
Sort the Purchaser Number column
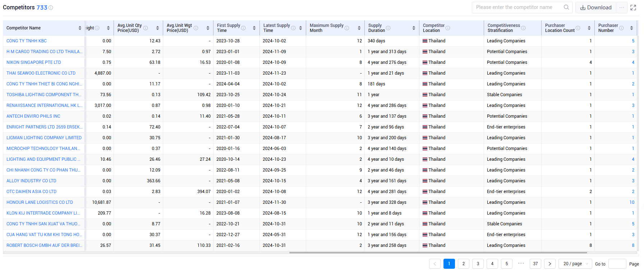pos(631,28)
